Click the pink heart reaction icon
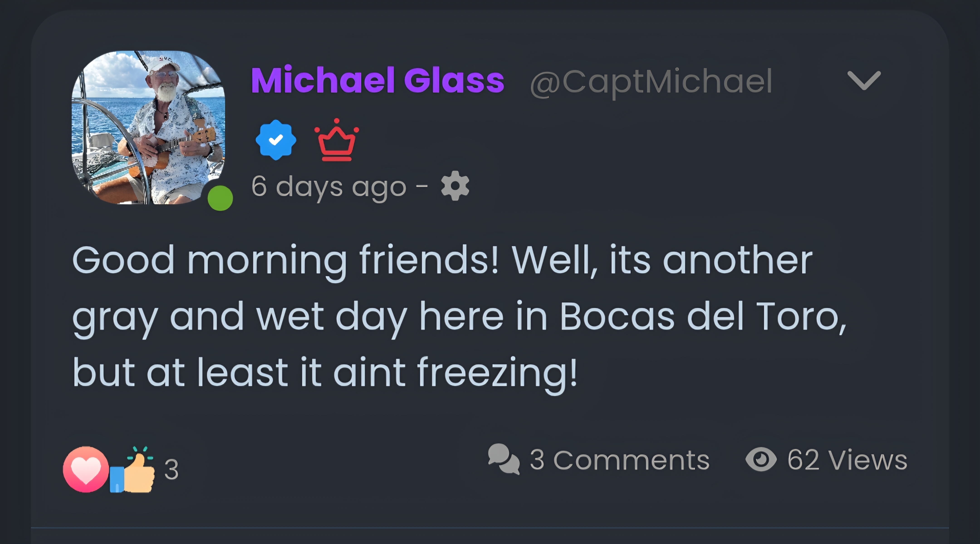The image size is (980, 544). 86,469
